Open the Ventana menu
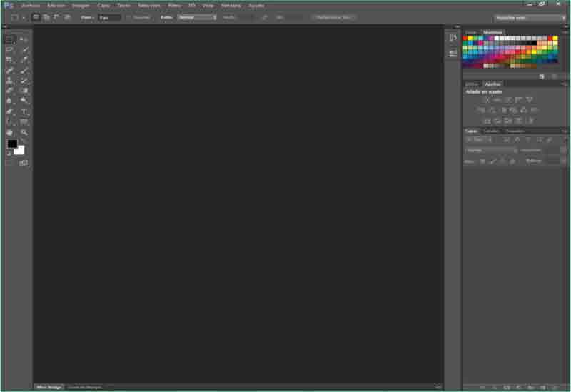571x392 pixels. pos(231,5)
